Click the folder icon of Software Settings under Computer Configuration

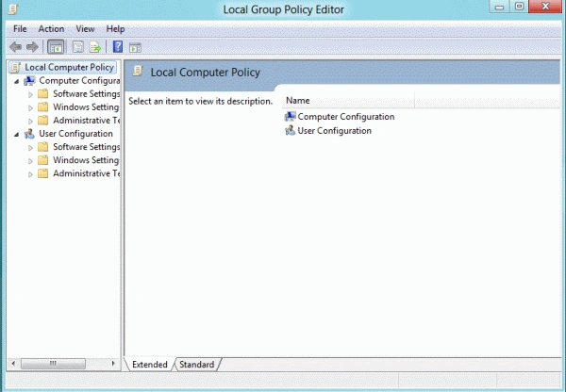click(43, 94)
